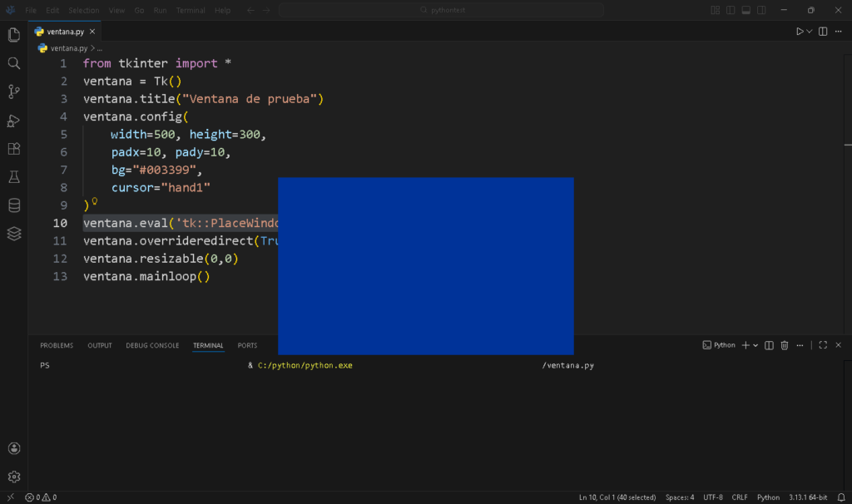Switch to the Terminal panel tab
This screenshot has height=504, width=852.
(x=208, y=345)
